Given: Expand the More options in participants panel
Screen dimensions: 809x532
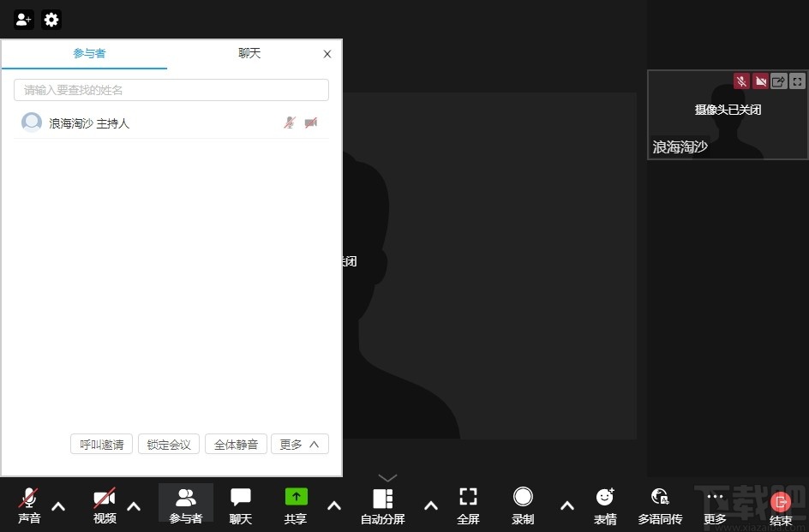Looking at the screenshot, I should point(299,444).
